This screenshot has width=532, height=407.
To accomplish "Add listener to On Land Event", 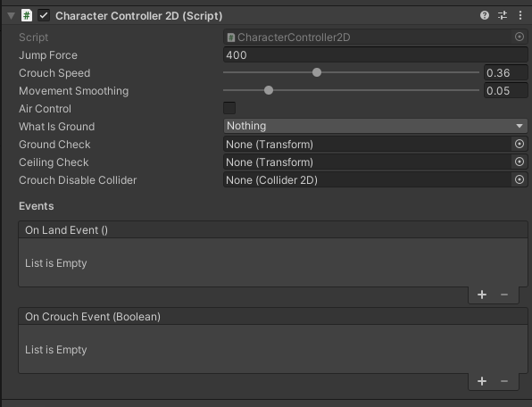I will pos(482,295).
